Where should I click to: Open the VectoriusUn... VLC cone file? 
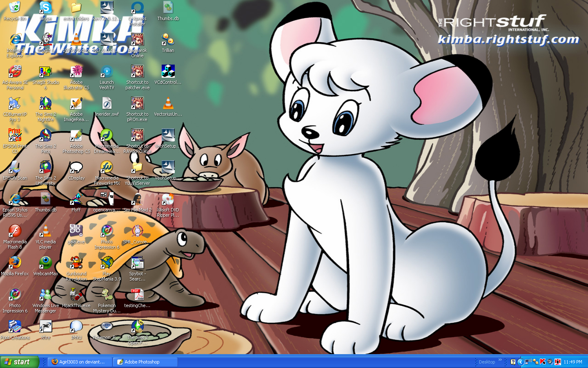[168, 107]
